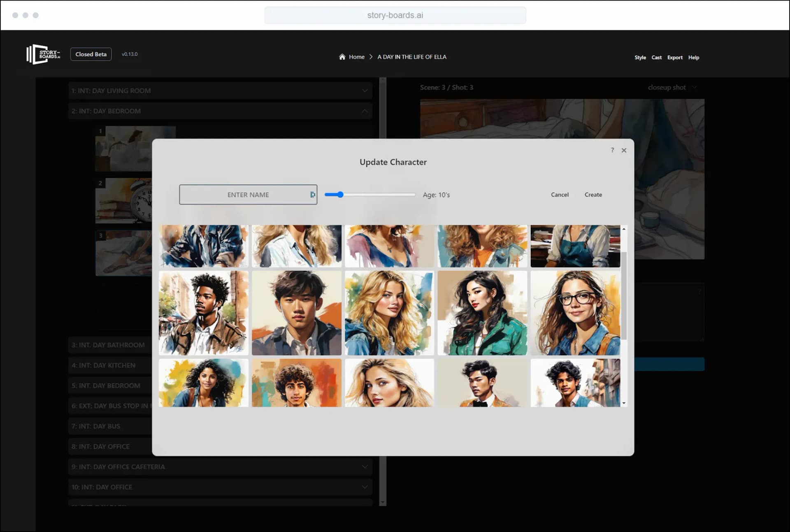Click the question mark help icon
This screenshot has width=790, height=532.
point(612,150)
